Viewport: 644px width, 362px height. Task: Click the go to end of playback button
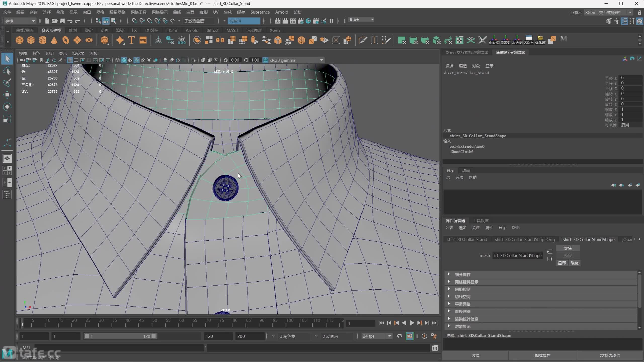[435, 323]
